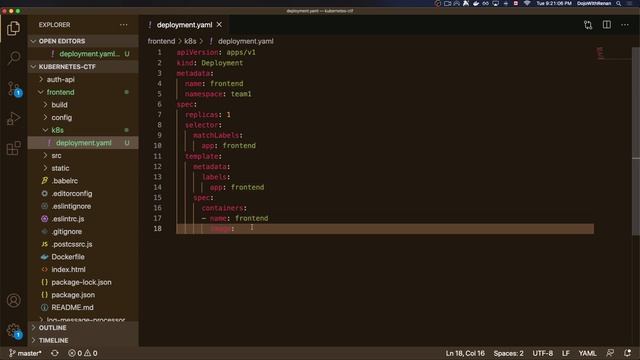Image resolution: width=640 pixels, height=360 pixels.
Task: Open the .editorconfig file
Action: click(x=83, y=193)
